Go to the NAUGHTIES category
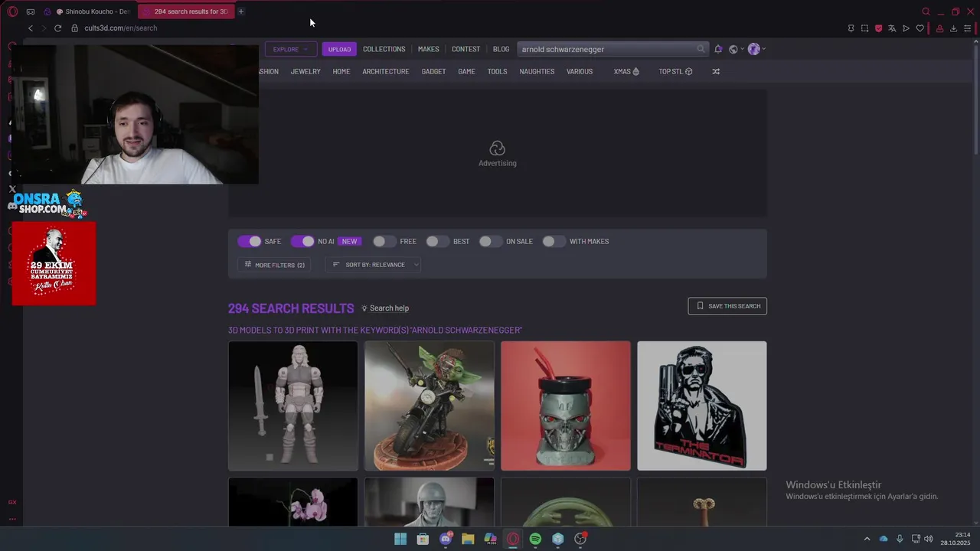The image size is (980, 551). [x=537, y=71]
